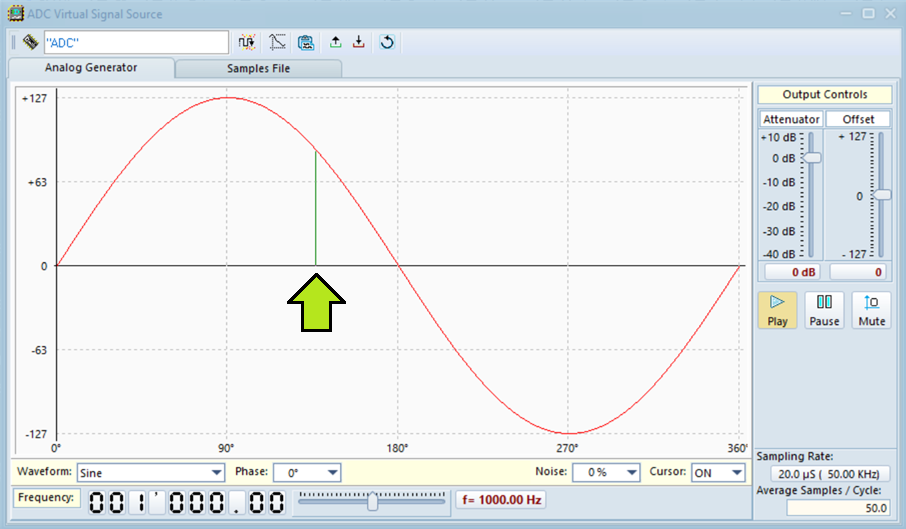Click the Average Samples / Cycle value 50.0

(x=838, y=508)
